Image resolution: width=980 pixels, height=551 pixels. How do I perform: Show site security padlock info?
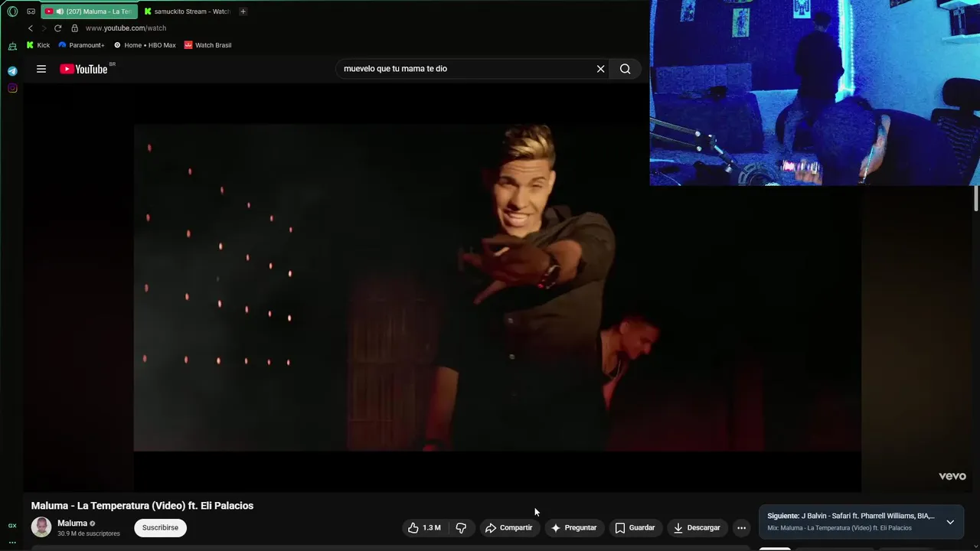point(74,28)
